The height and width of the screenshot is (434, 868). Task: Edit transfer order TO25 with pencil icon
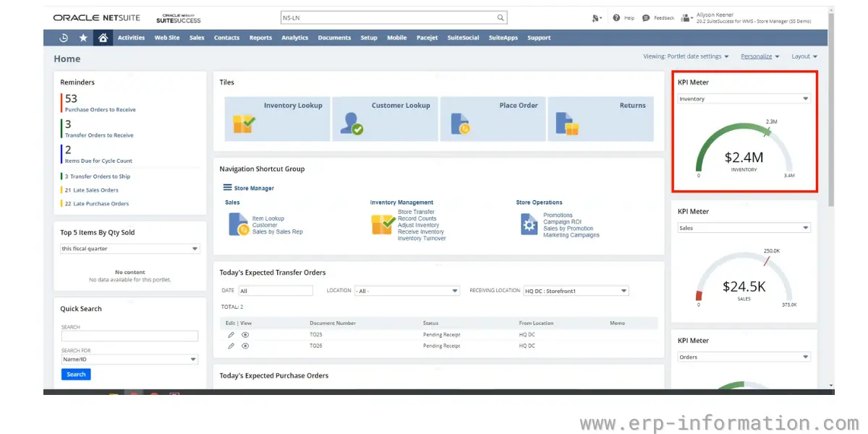pos(231,335)
